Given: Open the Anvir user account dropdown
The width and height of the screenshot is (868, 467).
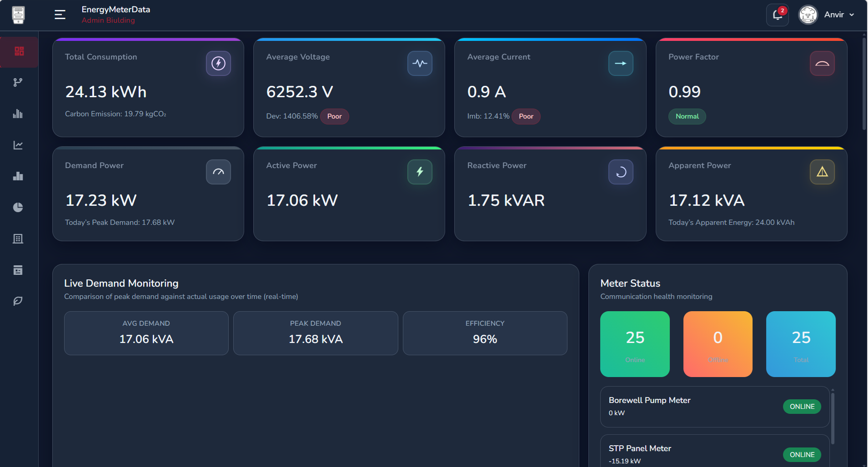Looking at the screenshot, I should [838, 15].
